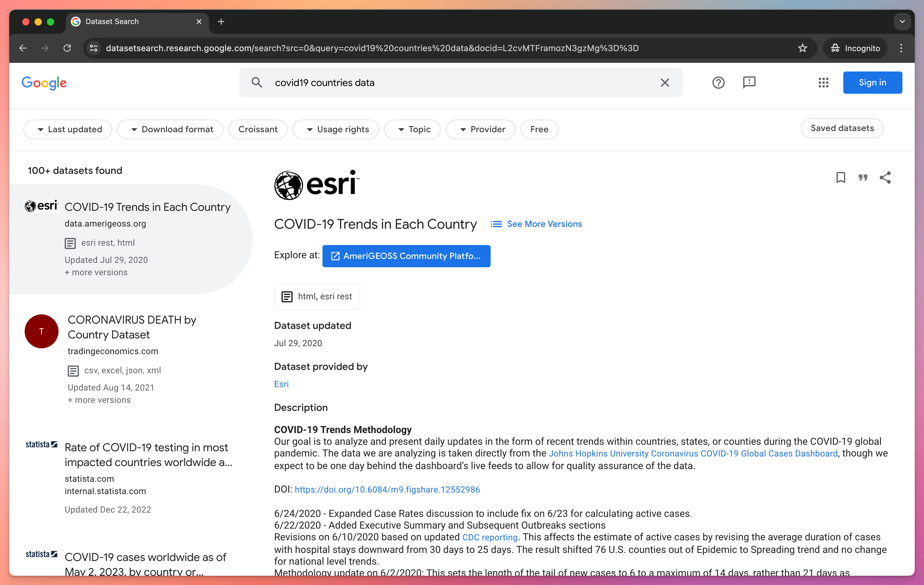Click the large esri logo
This screenshot has height=585, width=924.
pyautogui.click(x=317, y=185)
